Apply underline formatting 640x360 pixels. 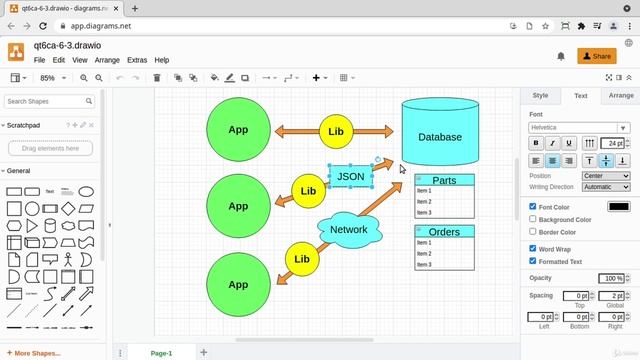click(569, 143)
